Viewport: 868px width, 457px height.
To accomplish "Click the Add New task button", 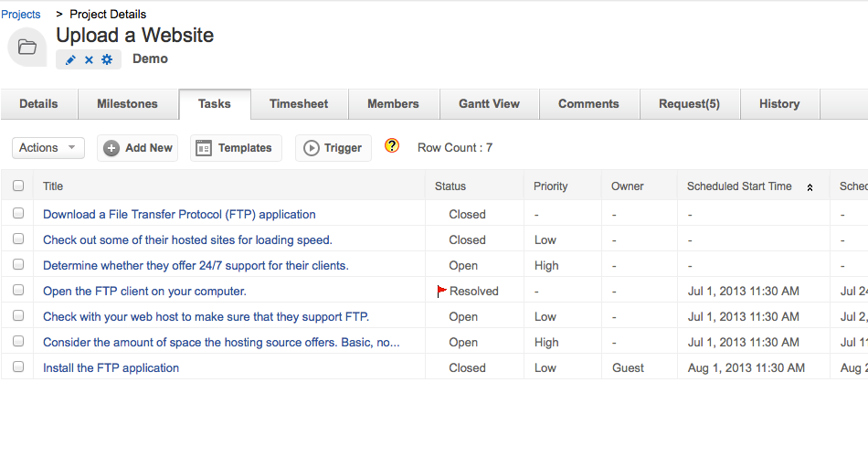I will (138, 148).
